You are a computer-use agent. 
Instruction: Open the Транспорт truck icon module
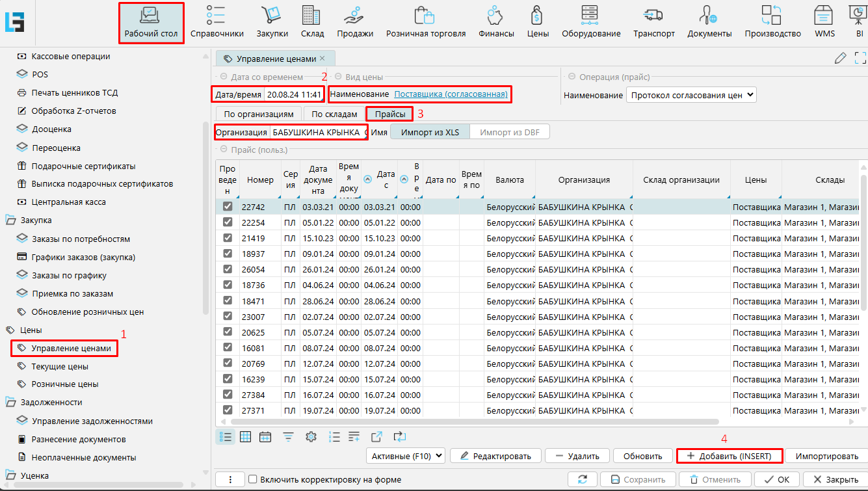(x=653, y=21)
